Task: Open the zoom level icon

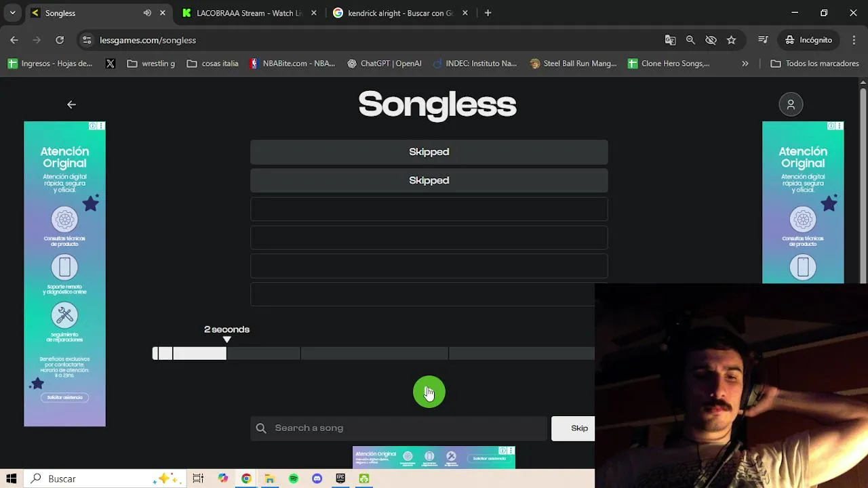Action: coord(690,40)
